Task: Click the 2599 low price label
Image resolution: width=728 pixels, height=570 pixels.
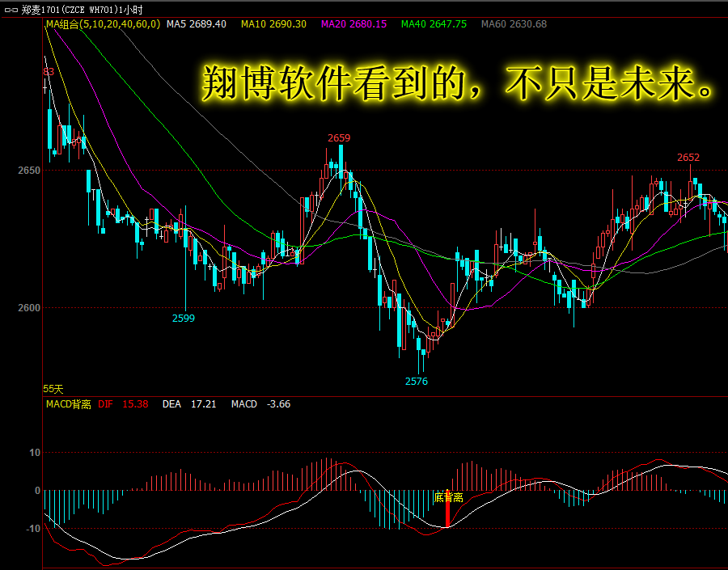Action: [x=184, y=318]
